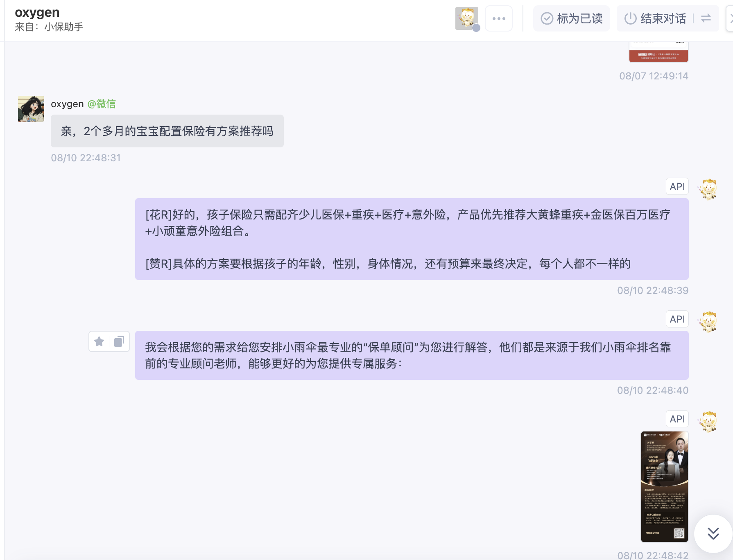Image resolution: width=733 pixels, height=560 pixels.
Task: Click the agent avatar in header
Action: (x=466, y=18)
